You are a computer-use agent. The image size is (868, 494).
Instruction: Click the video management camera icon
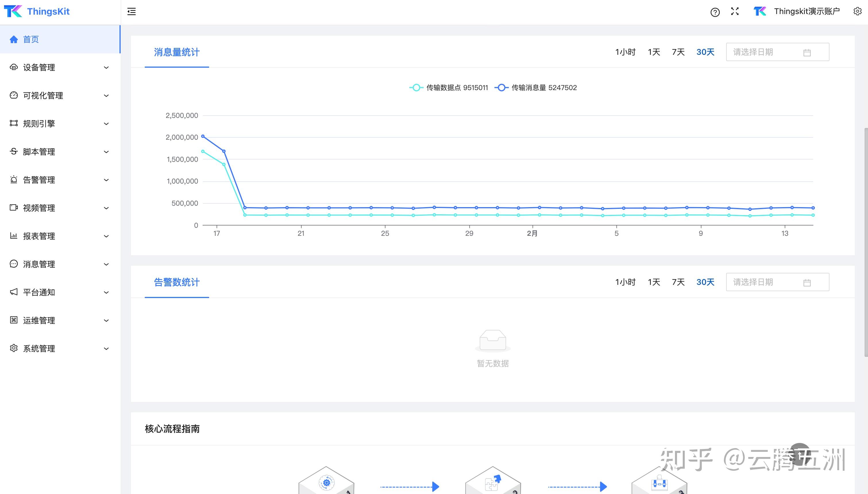(13, 208)
